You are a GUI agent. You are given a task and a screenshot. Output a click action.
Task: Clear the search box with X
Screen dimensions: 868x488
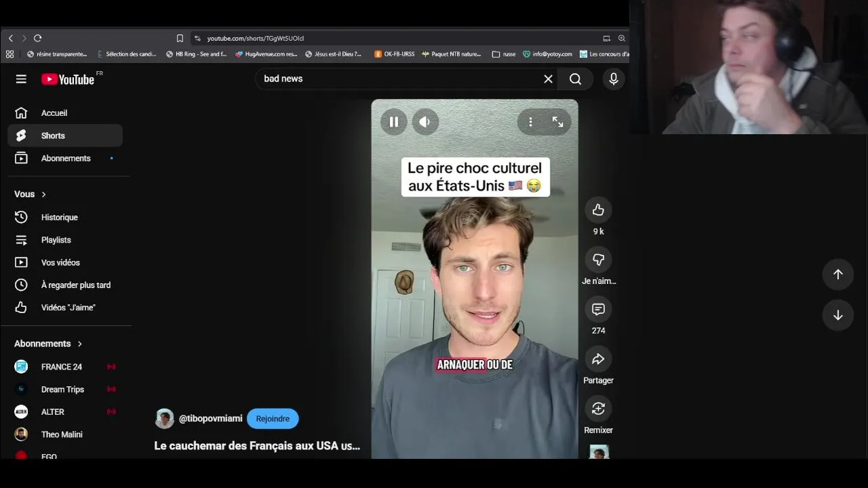click(x=548, y=79)
